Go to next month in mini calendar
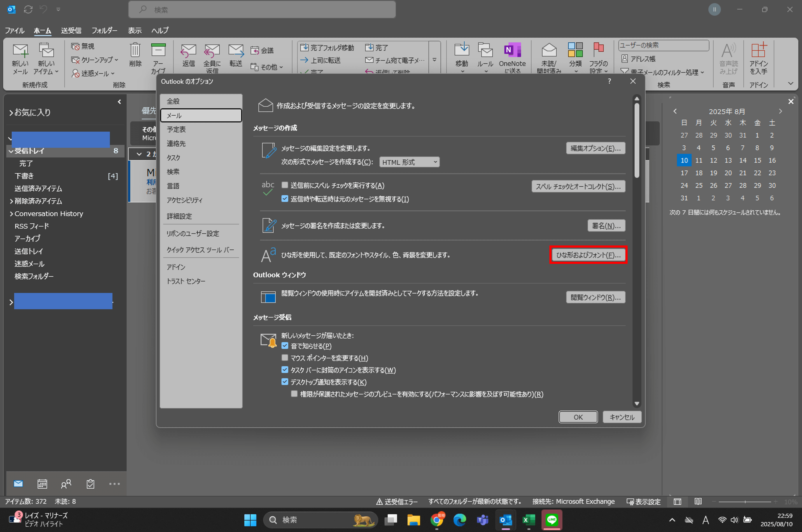802x532 pixels. click(780, 111)
